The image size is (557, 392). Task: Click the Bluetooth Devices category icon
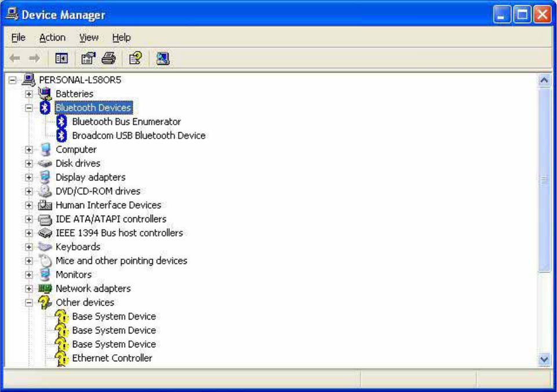point(45,108)
